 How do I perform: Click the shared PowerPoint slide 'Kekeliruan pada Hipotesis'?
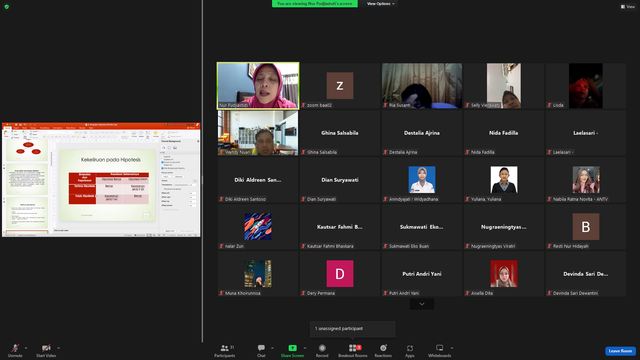(x=108, y=186)
